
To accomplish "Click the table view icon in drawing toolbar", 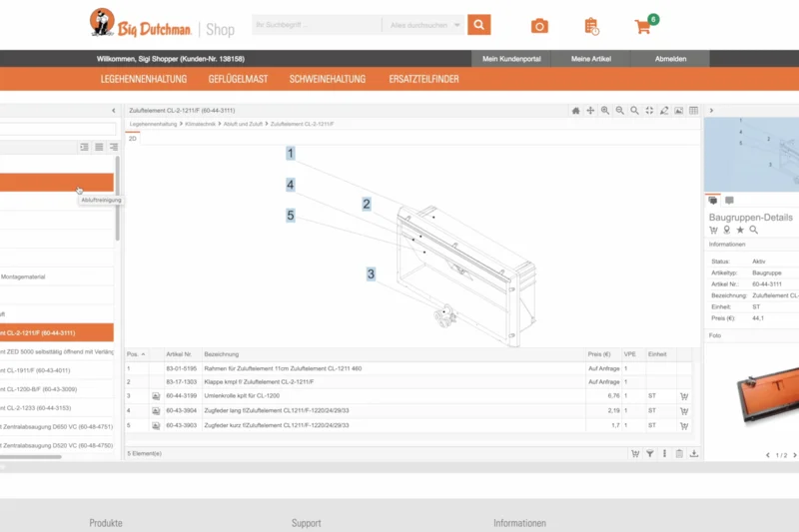I will 693,111.
